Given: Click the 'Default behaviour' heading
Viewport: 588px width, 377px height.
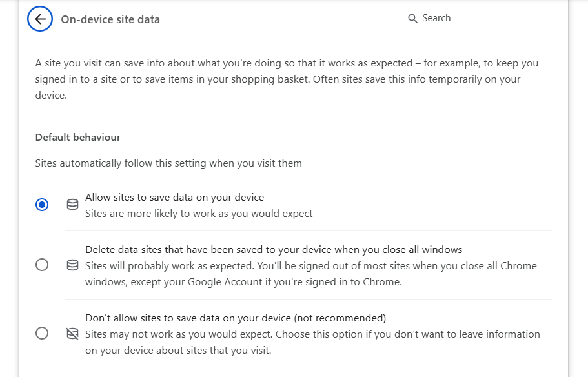Looking at the screenshot, I should pyautogui.click(x=78, y=138).
